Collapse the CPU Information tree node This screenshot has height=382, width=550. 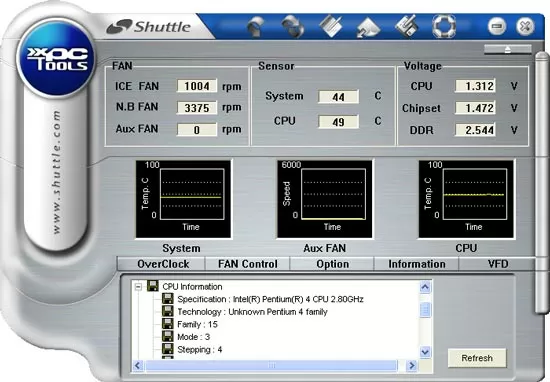(138, 287)
